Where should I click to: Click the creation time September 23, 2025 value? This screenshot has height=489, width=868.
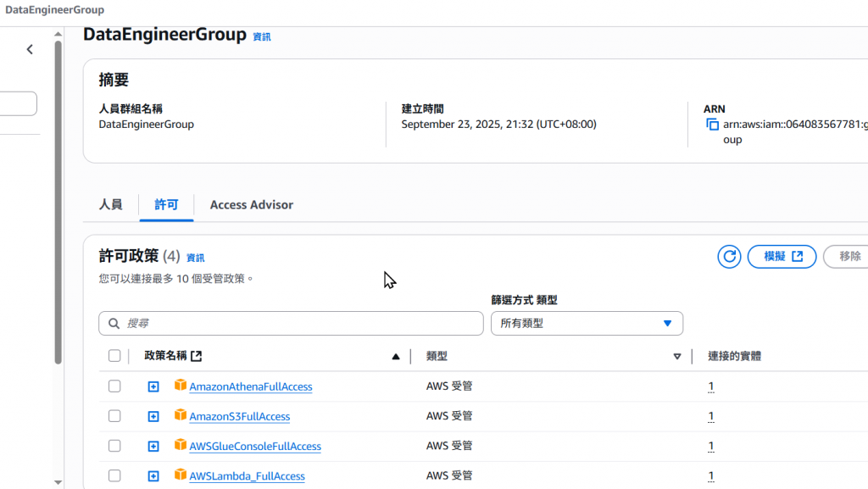(x=498, y=125)
